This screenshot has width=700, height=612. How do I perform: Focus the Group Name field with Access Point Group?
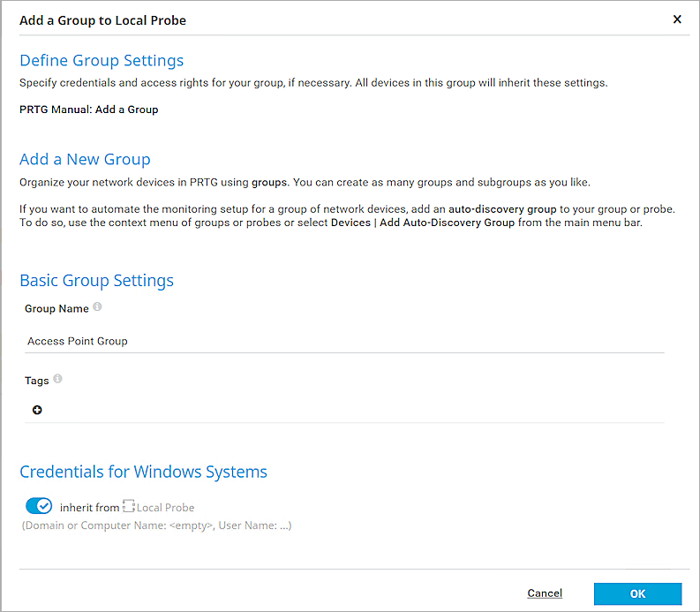[344, 341]
